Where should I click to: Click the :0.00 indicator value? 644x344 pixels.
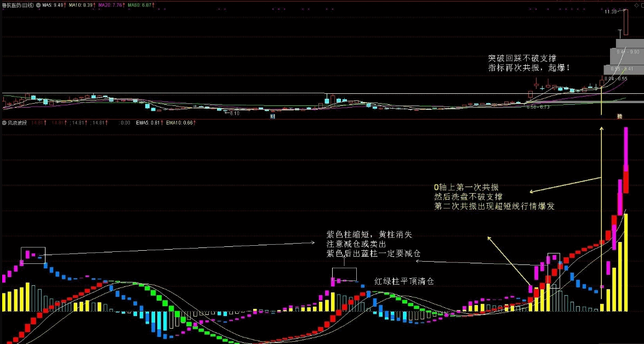click(x=124, y=122)
